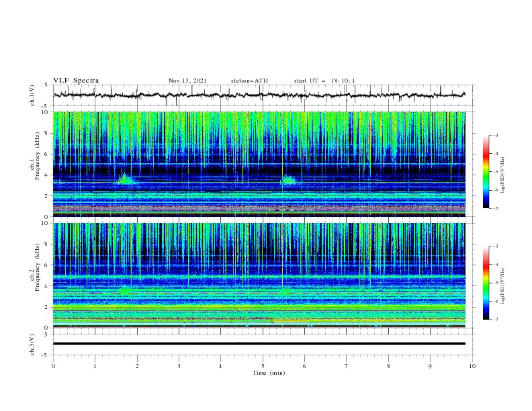532x411 pixels.
Task: Click the 'ch.1(V)' waveform axis label
Action: (x=32, y=95)
